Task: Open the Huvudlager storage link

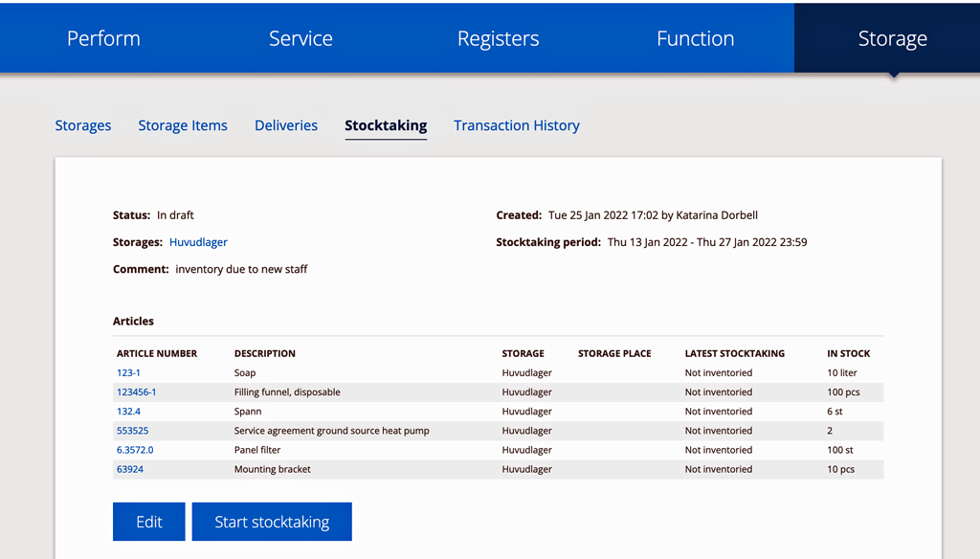Action: click(198, 242)
